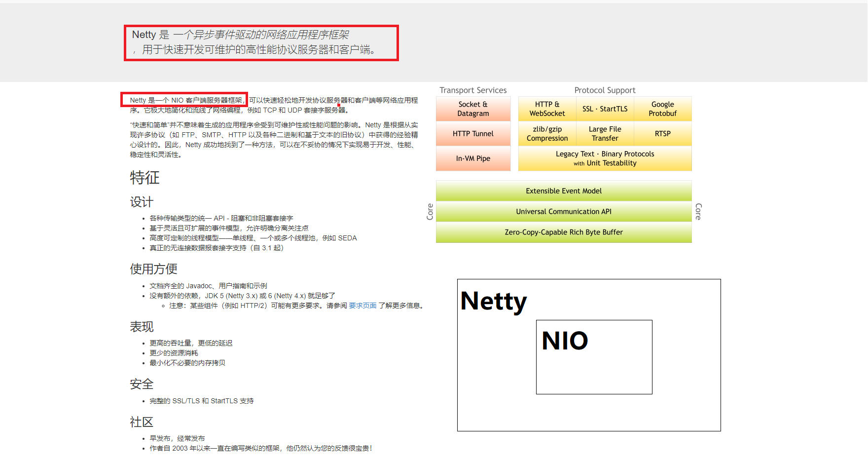Click the 设计 heading

click(142, 202)
